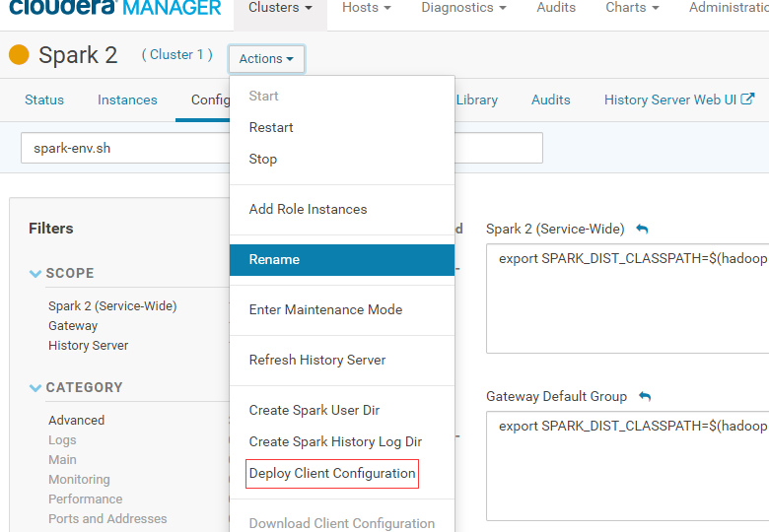This screenshot has height=532, width=769.
Task: Select Stop from the Actions menu
Action: [342, 159]
